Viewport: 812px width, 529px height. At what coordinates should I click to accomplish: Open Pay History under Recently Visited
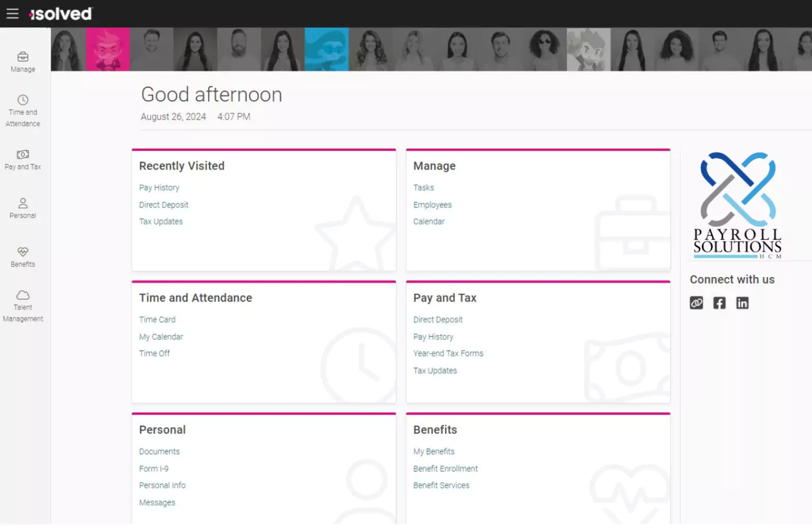click(x=159, y=188)
